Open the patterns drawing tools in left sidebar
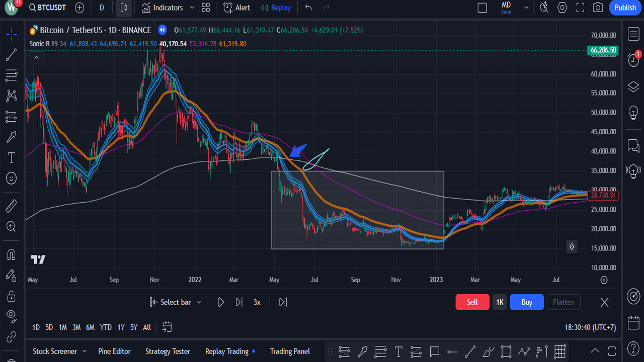This screenshot has width=644, height=362. 12,96
